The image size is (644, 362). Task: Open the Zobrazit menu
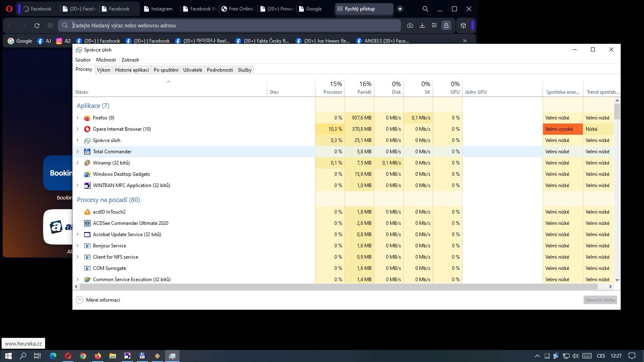130,60
